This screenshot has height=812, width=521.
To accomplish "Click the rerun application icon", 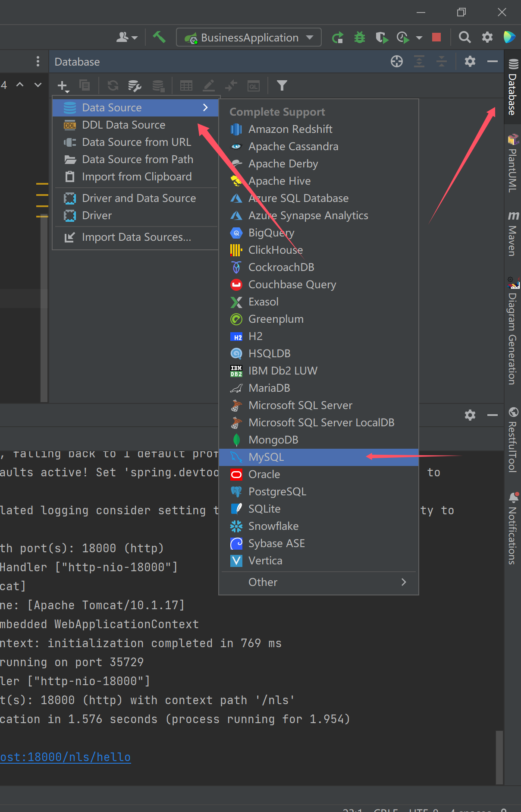I will (x=338, y=38).
